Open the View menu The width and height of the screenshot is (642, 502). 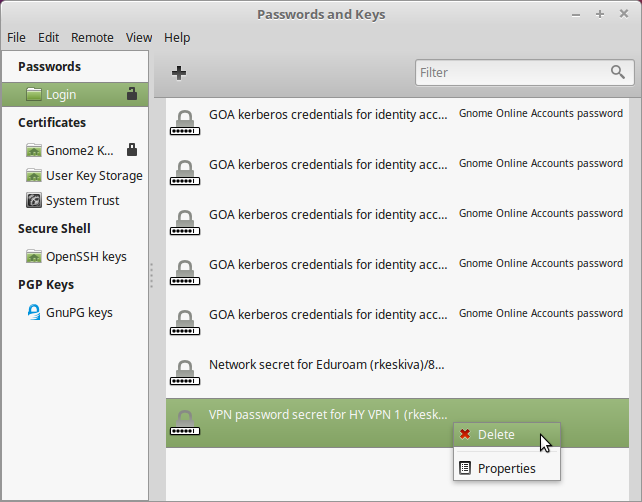point(139,38)
